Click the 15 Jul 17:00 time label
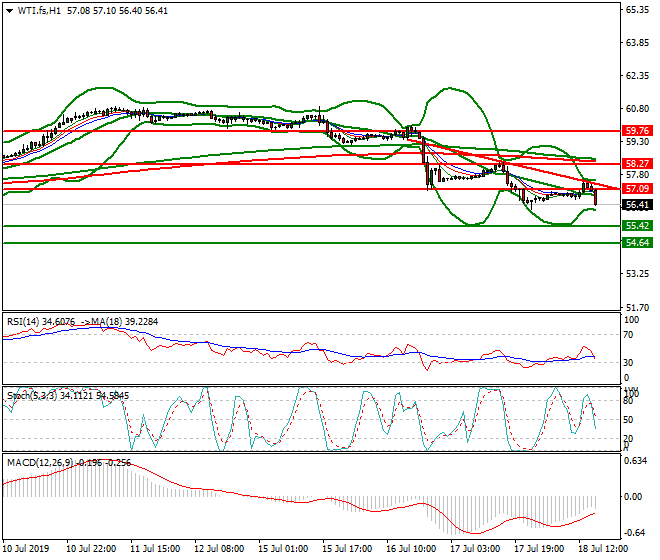The height and width of the screenshot is (560, 660). click(x=347, y=549)
